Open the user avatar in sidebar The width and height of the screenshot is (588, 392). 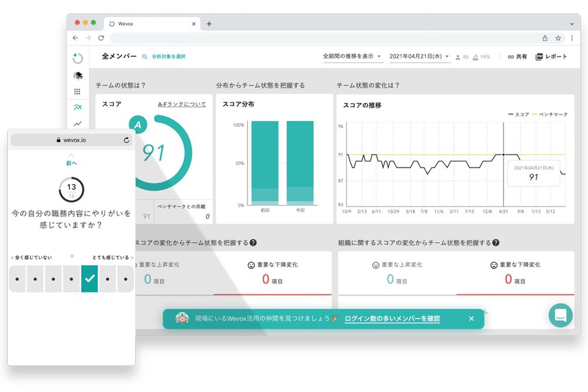click(78, 76)
